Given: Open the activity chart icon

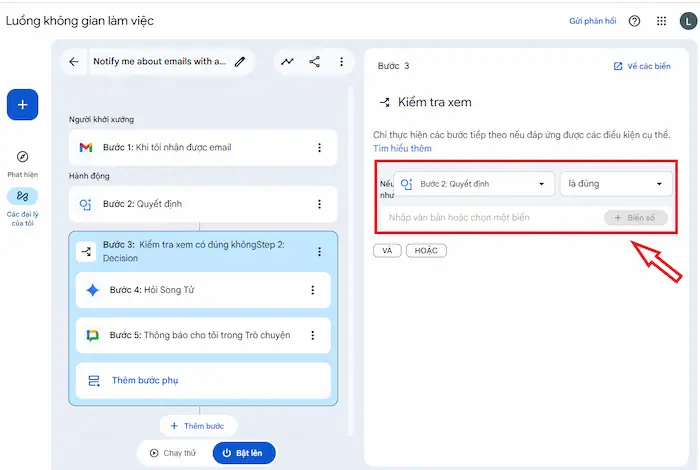Looking at the screenshot, I should 288,62.
